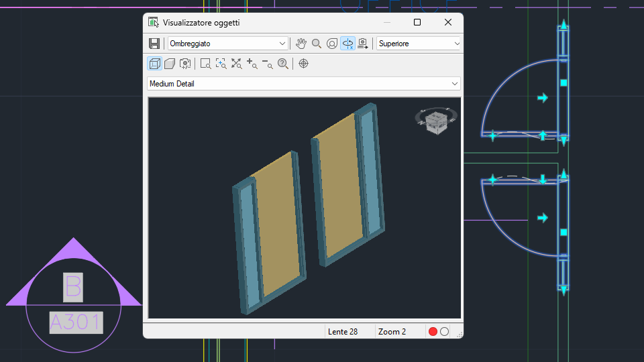Screen dimensions: 644x362
Task: Toggle the constrained X-axis orbit button
Action: 347,44
